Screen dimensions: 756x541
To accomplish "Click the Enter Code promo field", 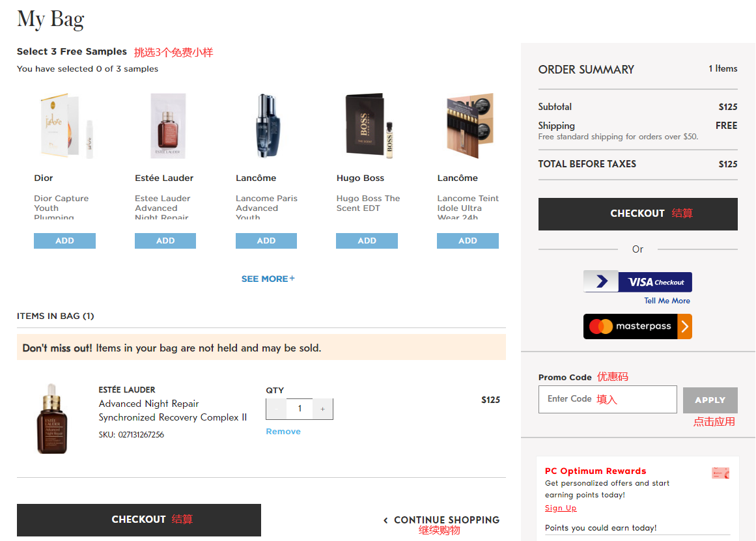I will [607, 399].
